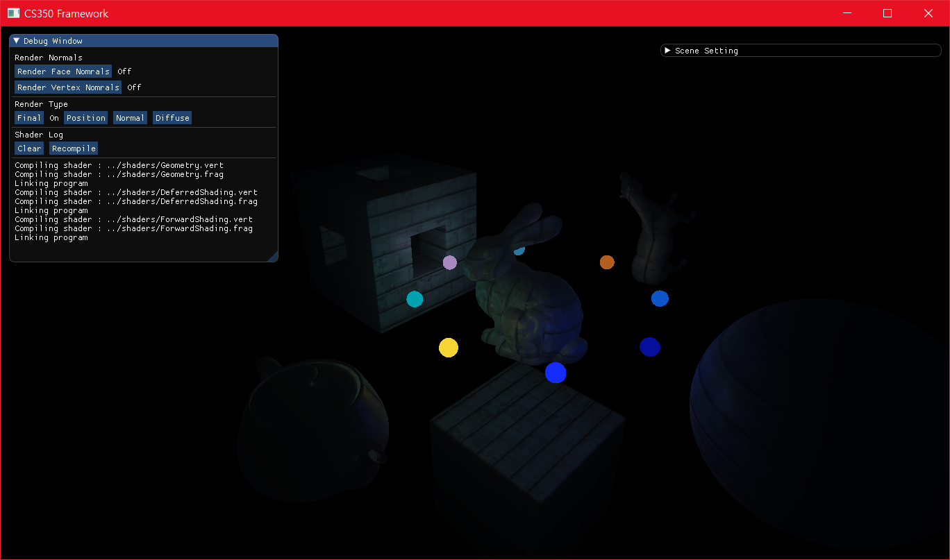The height and width of the screenshot is (560, 950).
Task: Click the cyan light sphere
Action: 415,299
